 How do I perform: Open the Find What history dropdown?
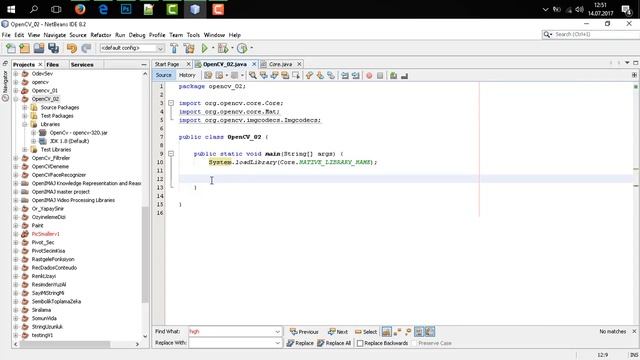click(x=278, y=331)
